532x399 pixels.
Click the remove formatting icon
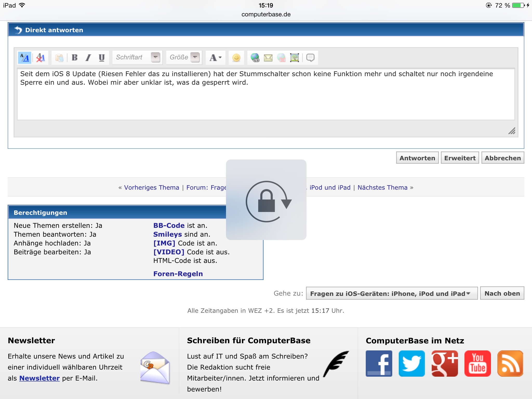click(41, 58)
